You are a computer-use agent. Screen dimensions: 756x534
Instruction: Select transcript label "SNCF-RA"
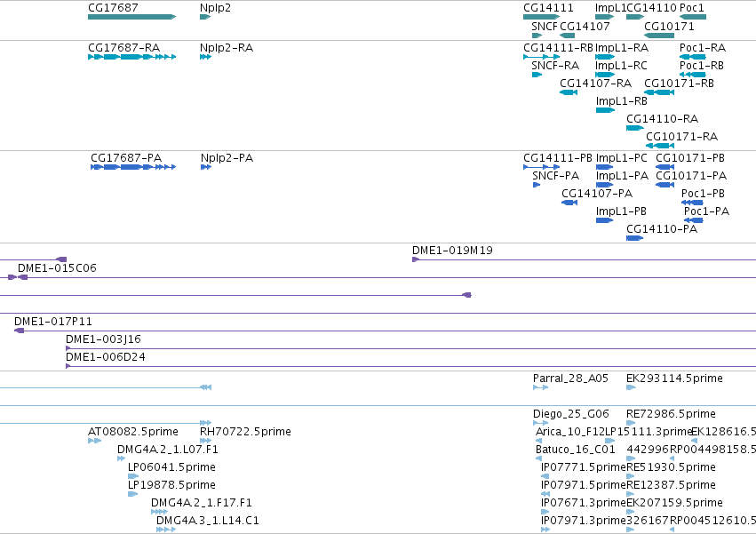point(555,66)
